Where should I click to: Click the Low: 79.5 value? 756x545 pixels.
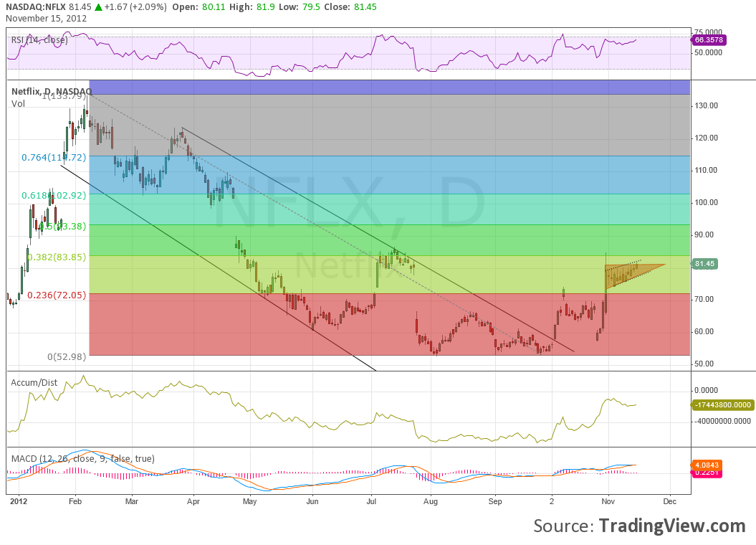point(300,6)
